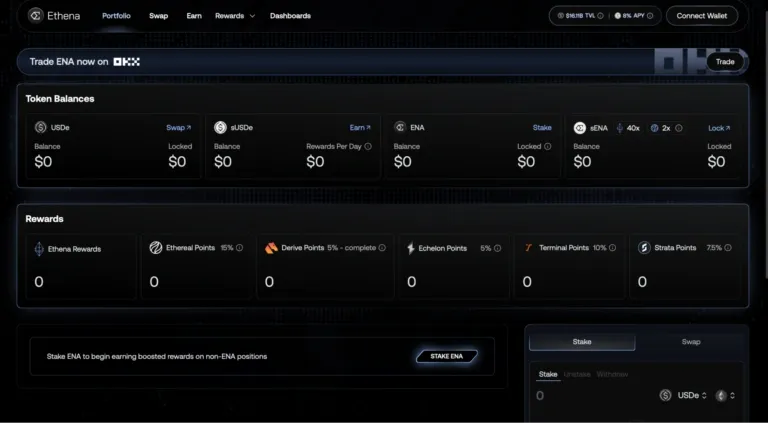Click the Derive Points icon
The height and width of the screenshot is (423, 768).
pyautogui.click(x=271, y=248)
